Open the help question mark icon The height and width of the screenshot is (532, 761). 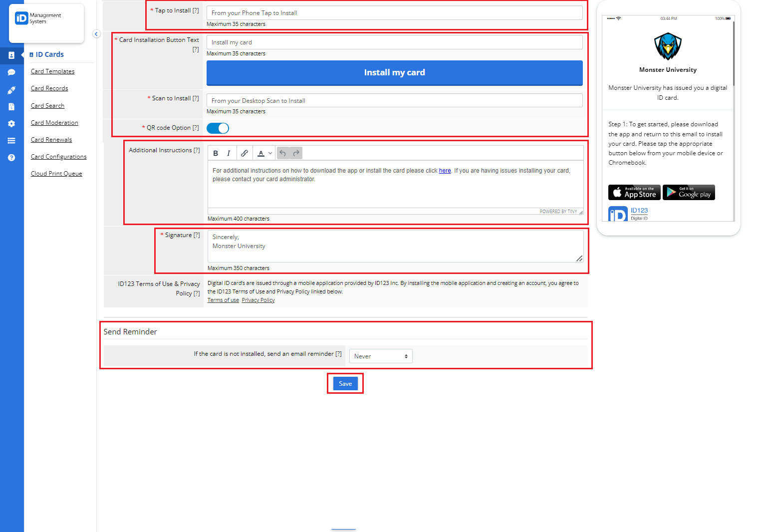point(11,158)
